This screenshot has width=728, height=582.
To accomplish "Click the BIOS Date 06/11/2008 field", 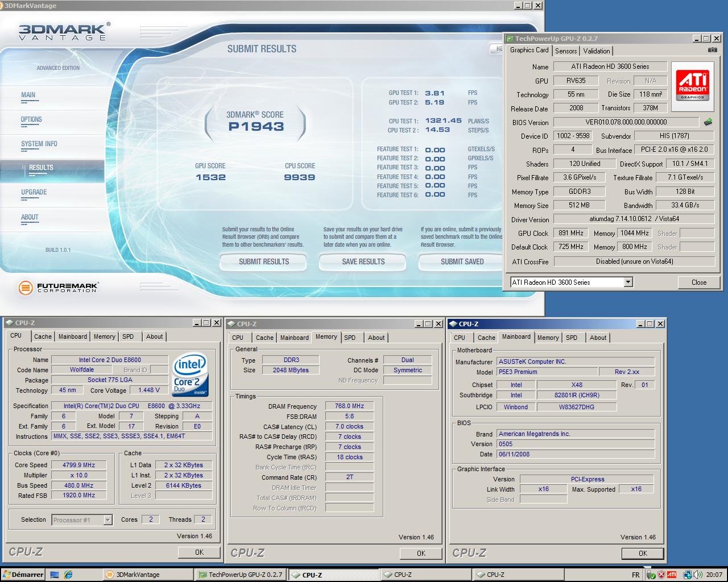I will (x=576, y=455).
